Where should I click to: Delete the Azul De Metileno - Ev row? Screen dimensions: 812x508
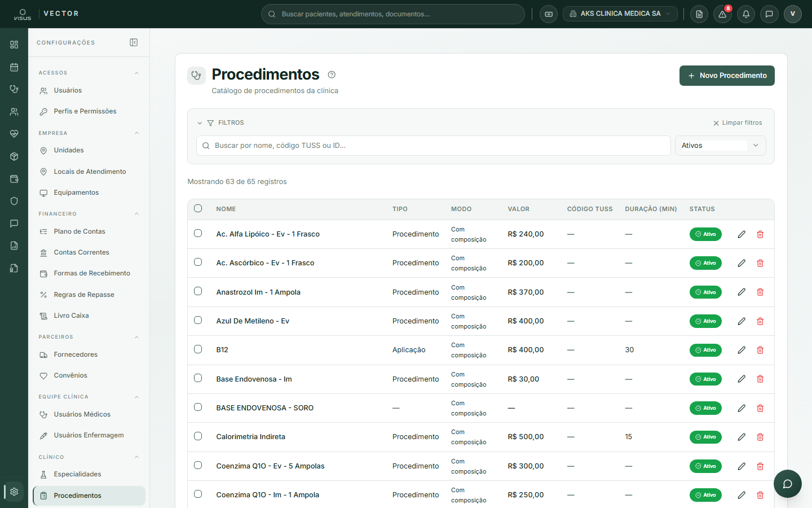point(760,321)
